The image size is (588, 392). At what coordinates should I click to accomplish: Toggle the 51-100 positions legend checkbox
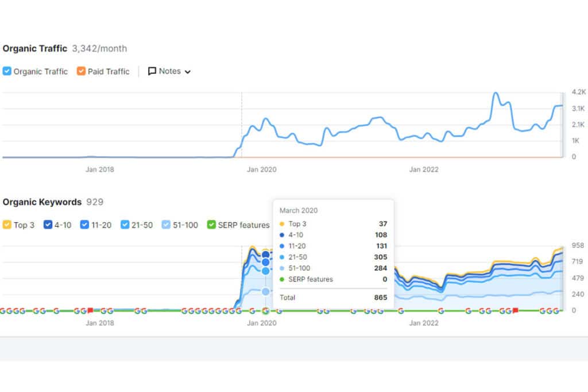pos(166,225)
